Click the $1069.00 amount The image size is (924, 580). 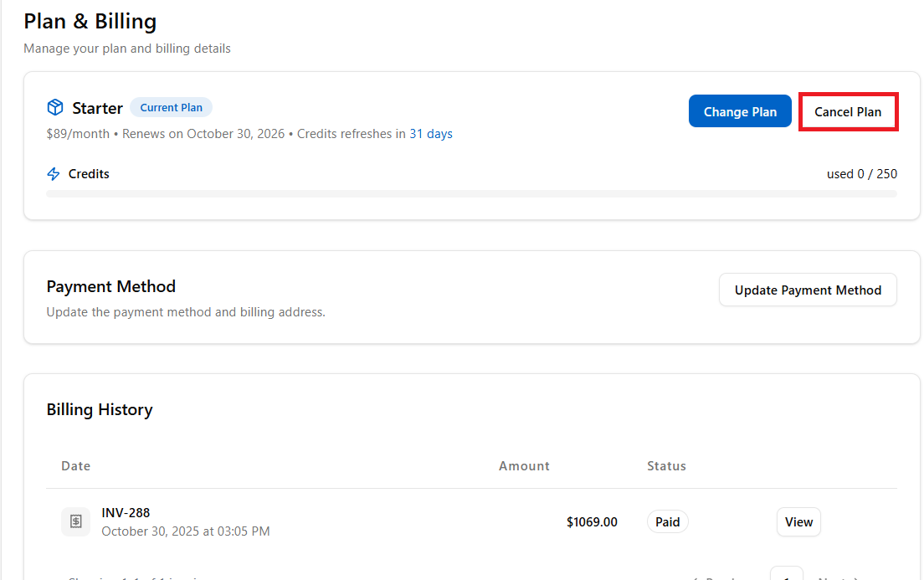click(x=592, y=522)
